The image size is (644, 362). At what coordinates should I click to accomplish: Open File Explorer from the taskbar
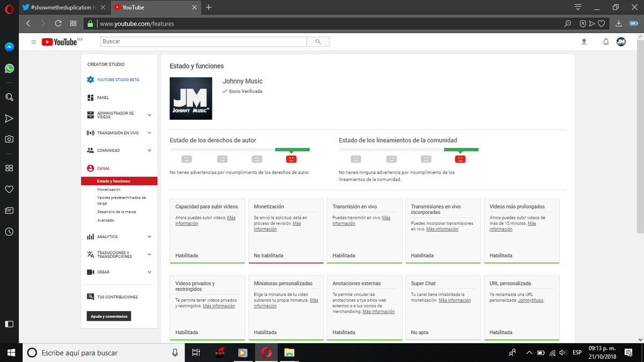tap(289, 352)
